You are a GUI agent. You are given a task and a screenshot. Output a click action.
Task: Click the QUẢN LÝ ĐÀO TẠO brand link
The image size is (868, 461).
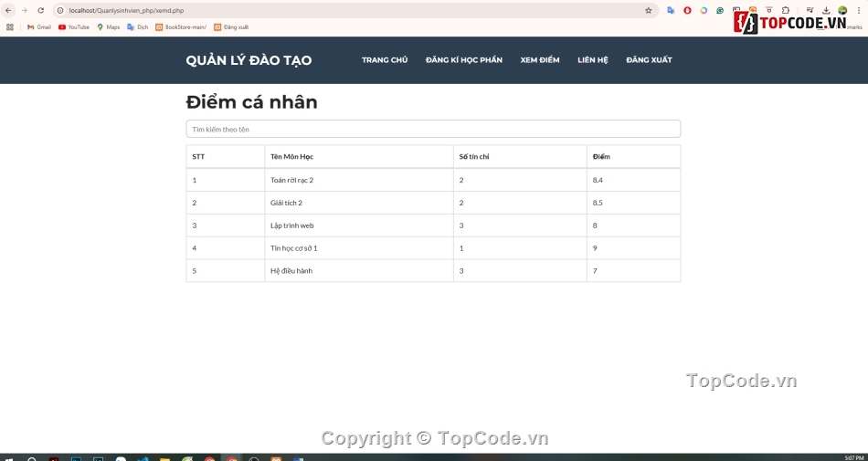(x=249, y=60)
